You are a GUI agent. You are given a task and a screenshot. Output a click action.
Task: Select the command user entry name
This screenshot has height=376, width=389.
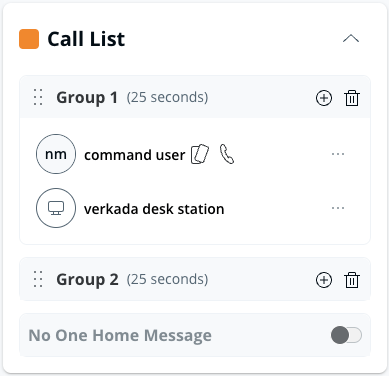(135, 155)
